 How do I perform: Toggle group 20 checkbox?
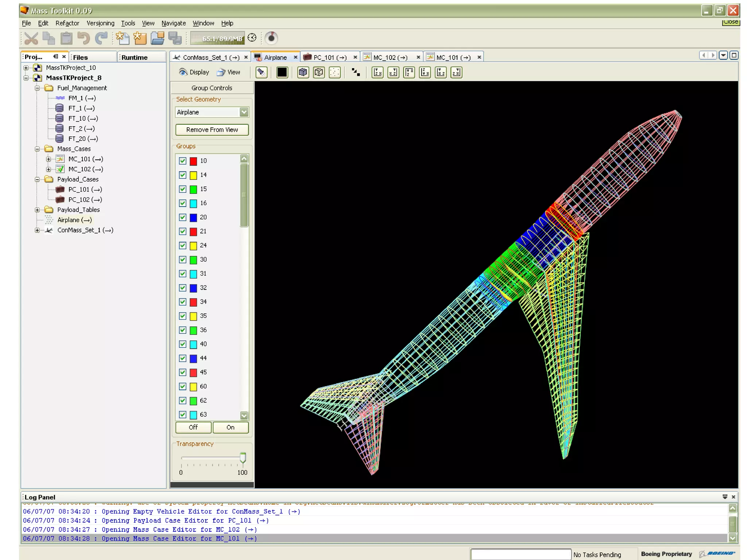183,217
